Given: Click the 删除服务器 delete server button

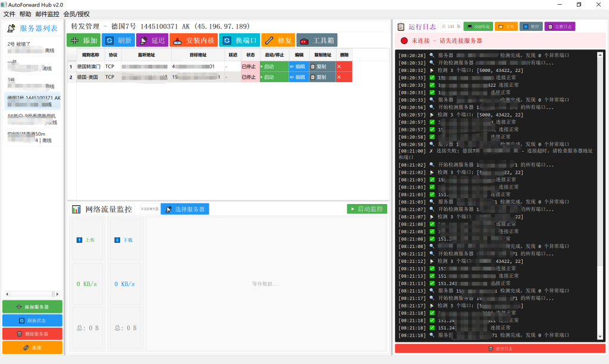Looking at the screenshot, I should pos(32,334).
